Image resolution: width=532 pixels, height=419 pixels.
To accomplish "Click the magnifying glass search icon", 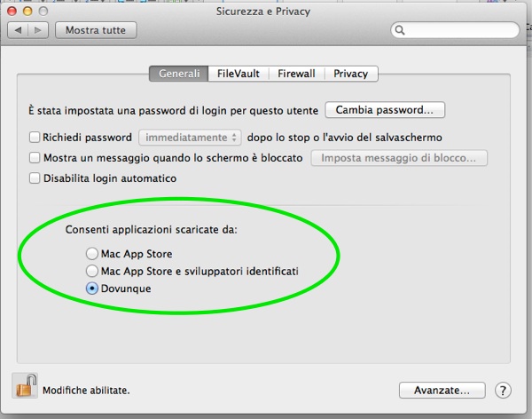I will (x=400, y=30).
